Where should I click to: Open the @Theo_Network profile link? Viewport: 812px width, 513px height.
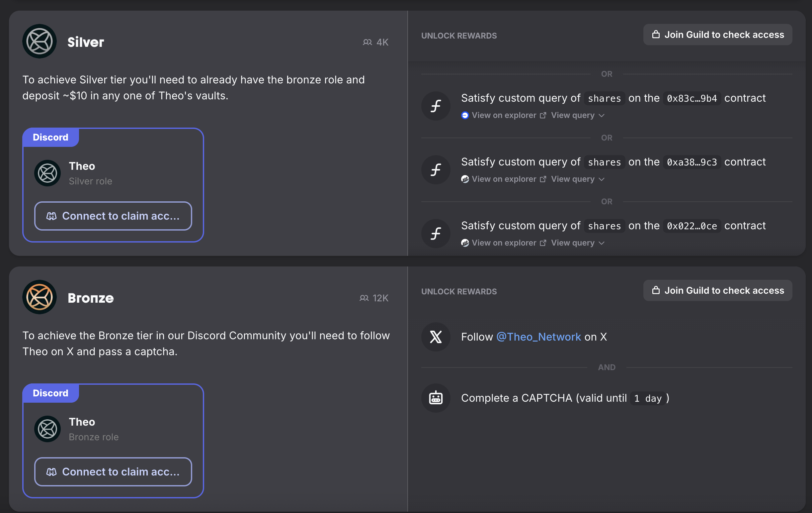click(x=538, y=337)
